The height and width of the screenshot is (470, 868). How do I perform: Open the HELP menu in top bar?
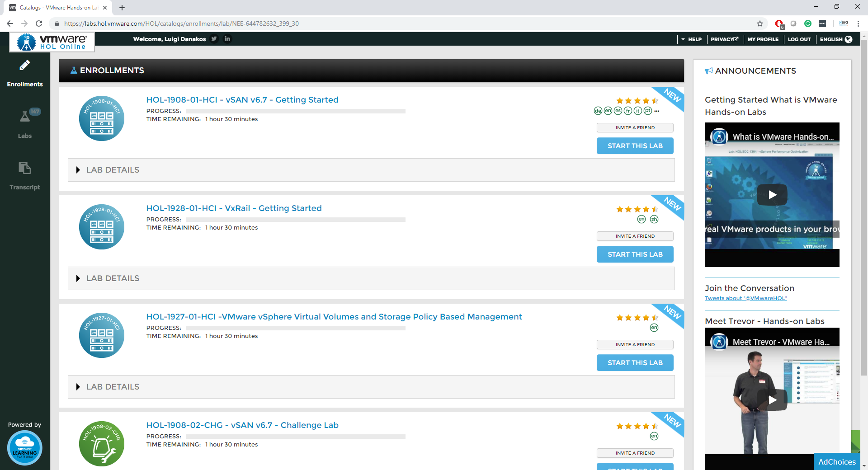[x=692, y=39]
